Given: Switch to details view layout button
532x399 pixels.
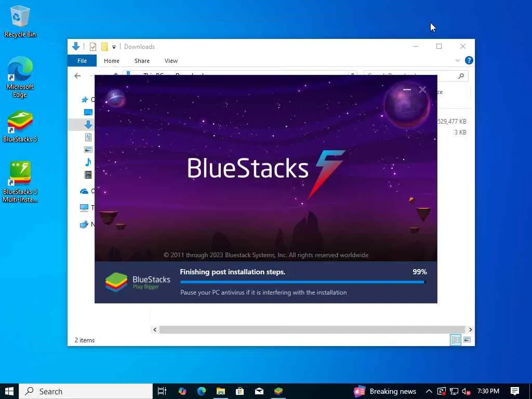Looking at the screenshot, I should 456,340.
